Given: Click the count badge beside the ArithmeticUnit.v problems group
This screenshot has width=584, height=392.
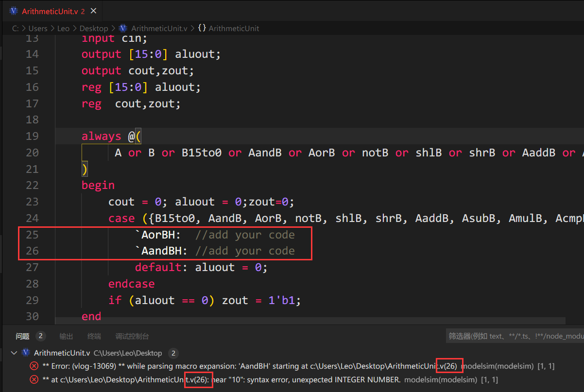Looking at the screenshot, I should click(173, 353).
